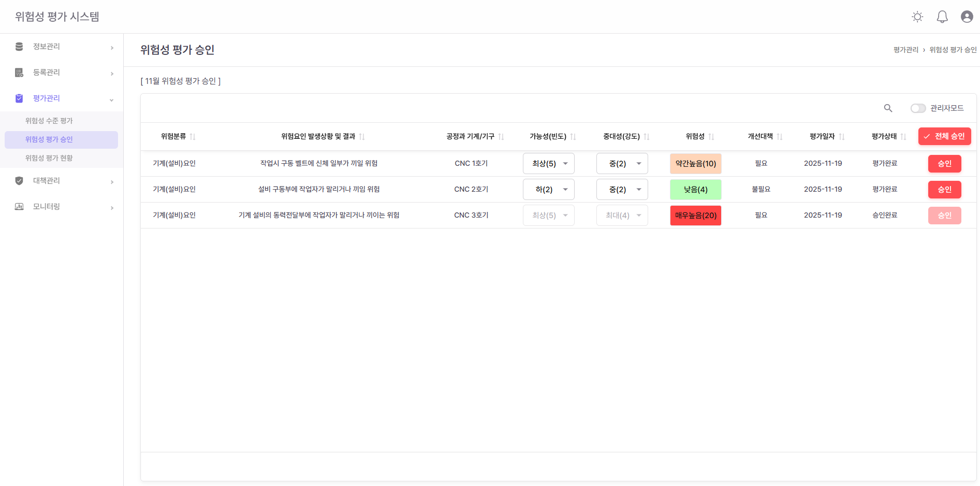Click the table search magnifier icon
Image resolution: width=980 pixels, height=486 pixels.
tap(888, 108)
